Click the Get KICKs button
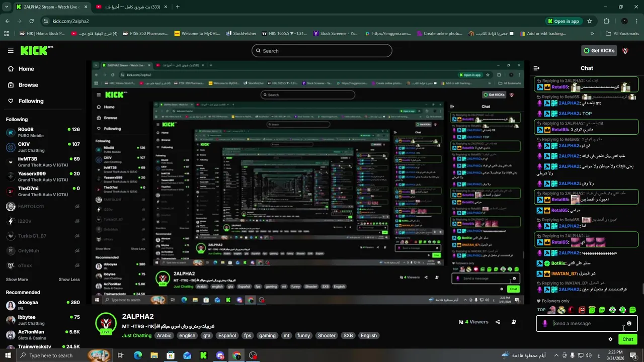The image size is (644, 362). coord(599,51)
